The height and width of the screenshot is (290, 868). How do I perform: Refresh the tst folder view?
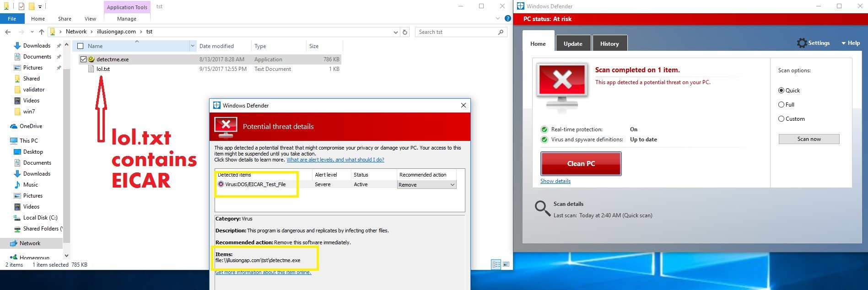click(x=405, y=32)
